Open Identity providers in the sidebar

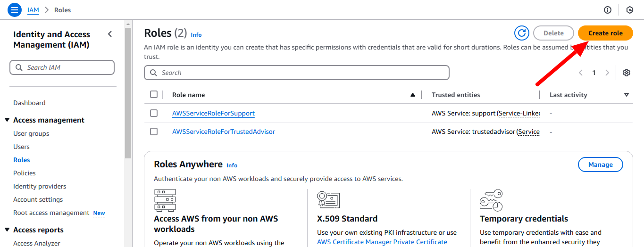[x=40, y=186]
